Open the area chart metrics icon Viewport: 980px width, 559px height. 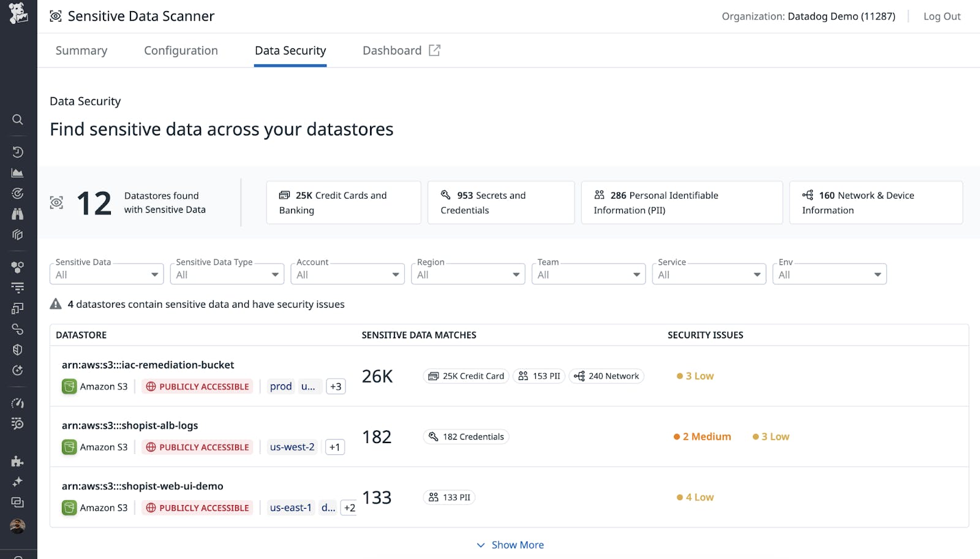tap(18, 172)
